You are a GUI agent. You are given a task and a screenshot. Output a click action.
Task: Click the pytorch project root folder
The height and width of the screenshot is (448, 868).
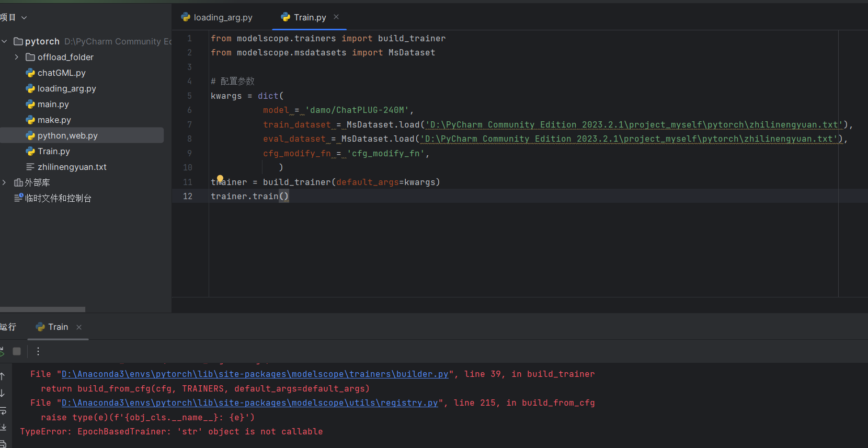[x=42, y=41]
